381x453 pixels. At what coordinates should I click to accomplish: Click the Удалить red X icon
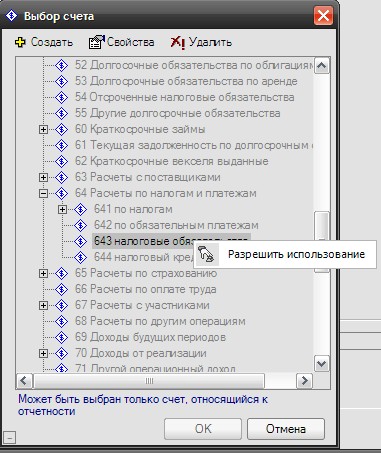178,43
